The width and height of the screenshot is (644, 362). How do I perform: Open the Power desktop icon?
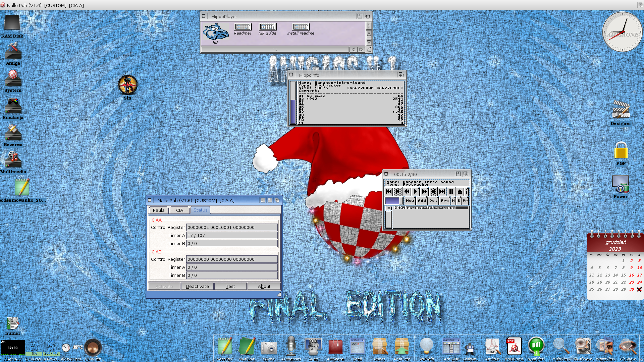click(621, 187)
